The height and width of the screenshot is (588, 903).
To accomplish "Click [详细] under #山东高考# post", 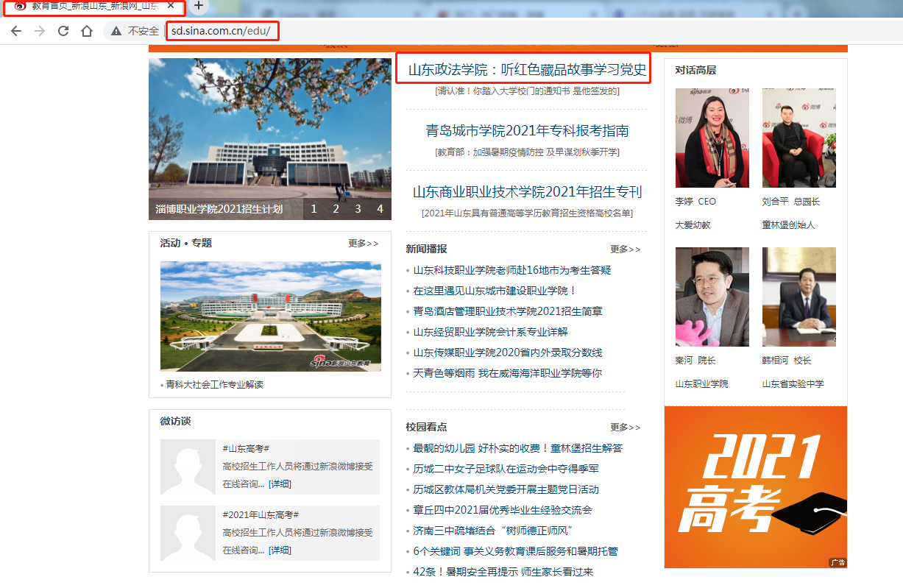I will [280, 483].
